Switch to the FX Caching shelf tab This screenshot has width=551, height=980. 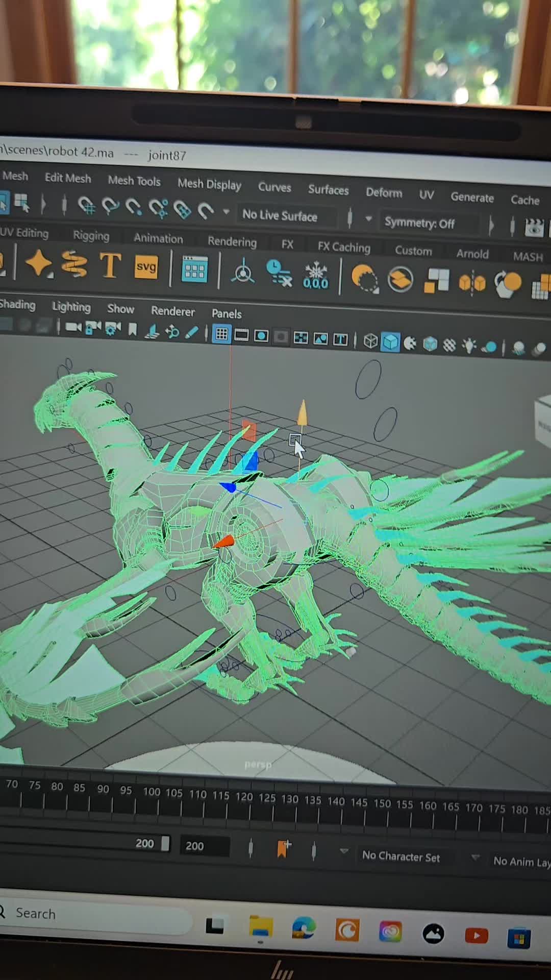[x=344, y=247]
